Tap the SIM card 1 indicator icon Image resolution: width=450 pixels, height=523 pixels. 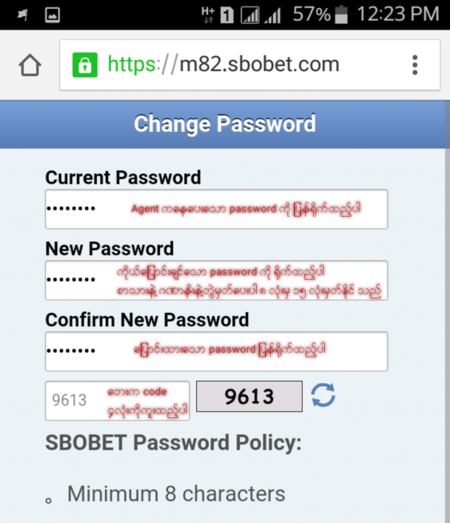[x=227, y=15]
